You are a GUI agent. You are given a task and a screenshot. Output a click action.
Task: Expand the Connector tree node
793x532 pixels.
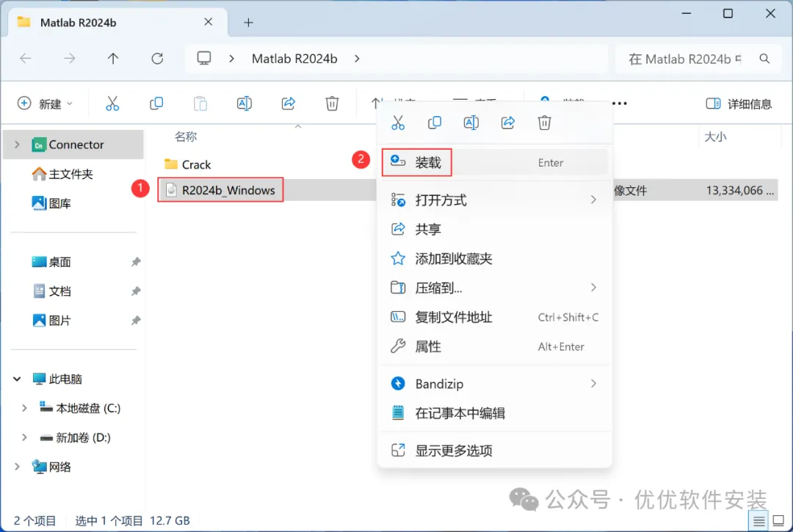coord(17,145)
